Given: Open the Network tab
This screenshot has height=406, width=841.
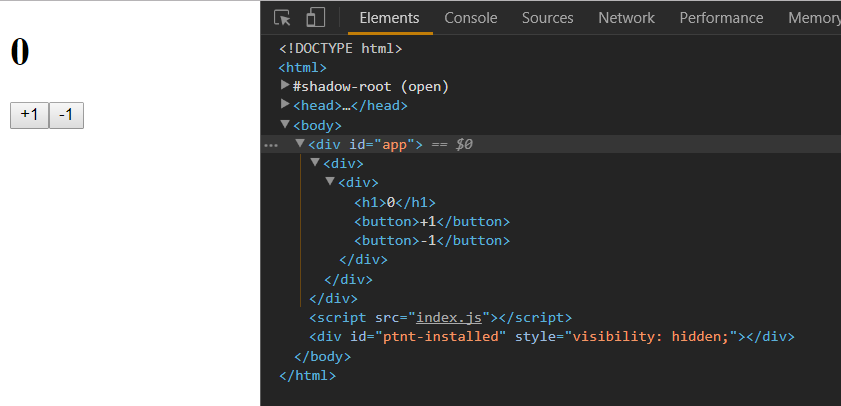Looking at the screenshot, I should (x=626, y=18).
